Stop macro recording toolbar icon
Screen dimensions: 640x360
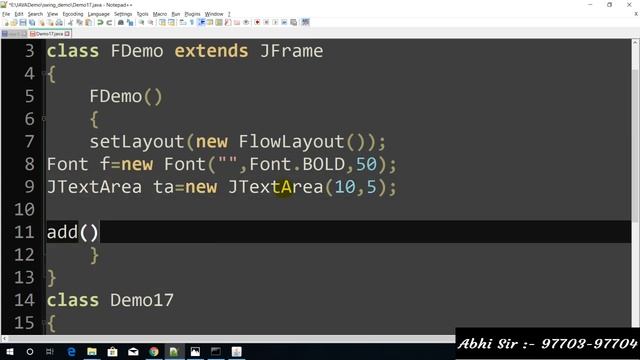click(x=266, y=22)
